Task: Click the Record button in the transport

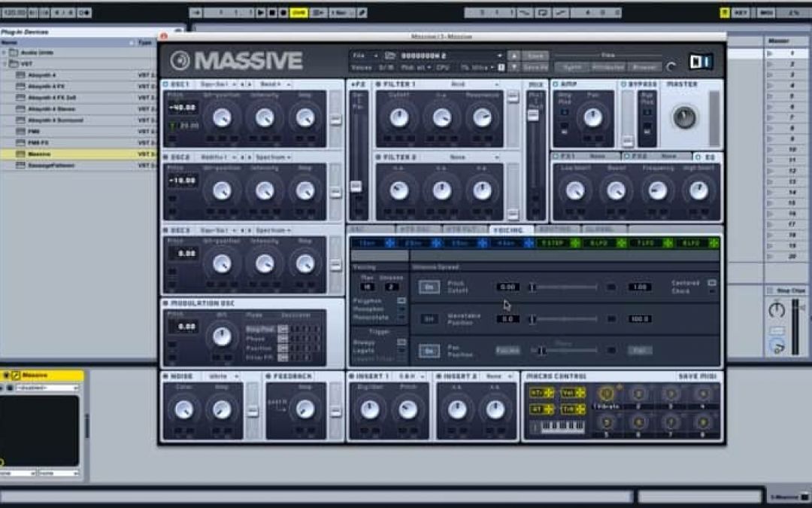Action: [283, 13]
